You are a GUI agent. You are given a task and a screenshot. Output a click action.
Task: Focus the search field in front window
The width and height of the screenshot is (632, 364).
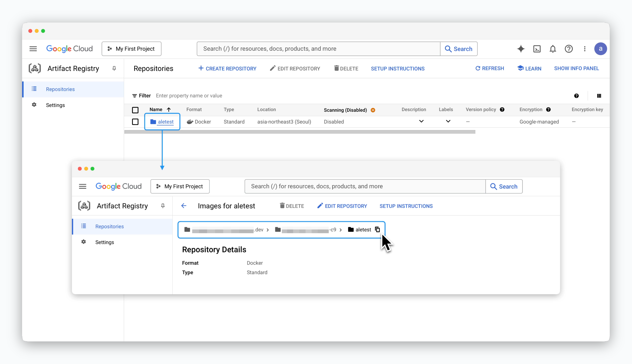[x=365, y=187]
